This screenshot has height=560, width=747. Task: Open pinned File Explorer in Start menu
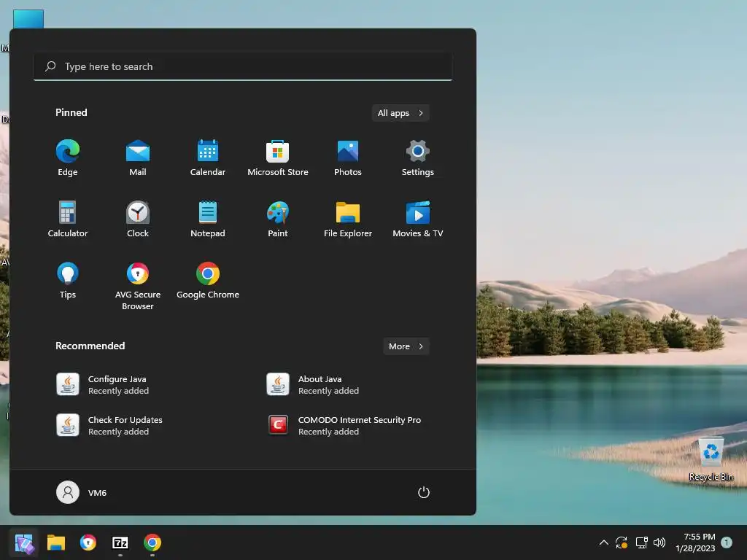click(348, 219)
